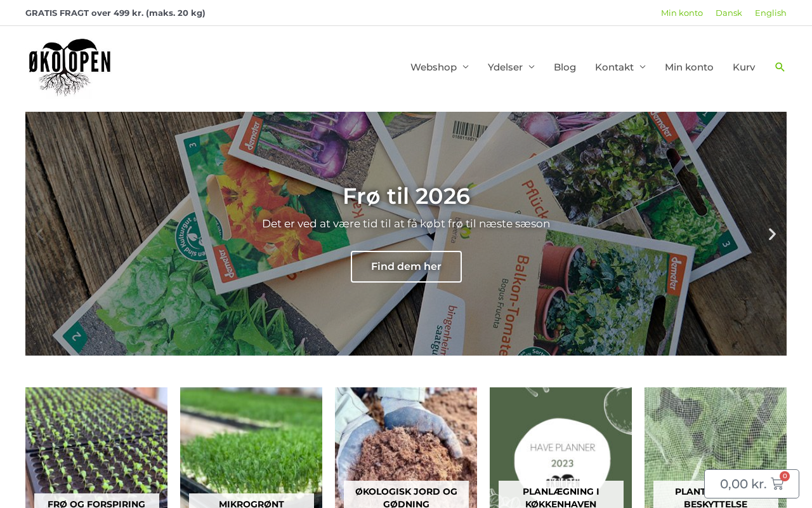
Task: Go to next slide arrow
Action: coord(772,234)
